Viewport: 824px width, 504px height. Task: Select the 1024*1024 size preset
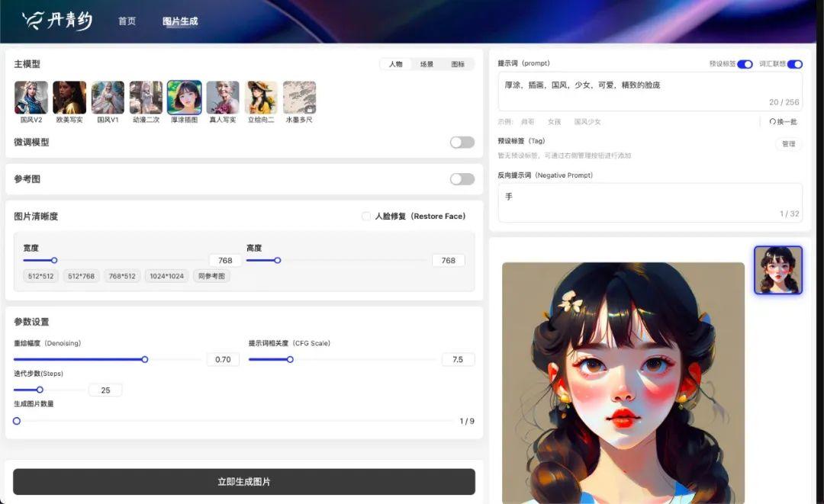pos(166,276)
